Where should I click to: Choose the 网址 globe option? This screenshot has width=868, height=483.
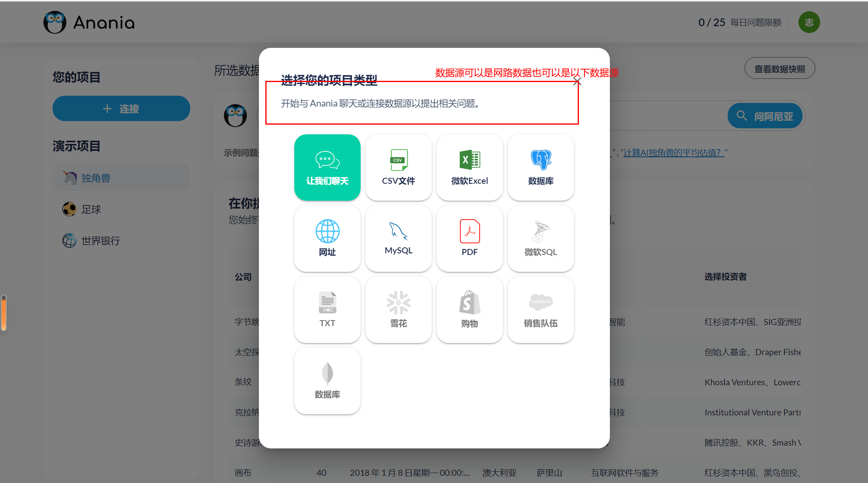327,238
